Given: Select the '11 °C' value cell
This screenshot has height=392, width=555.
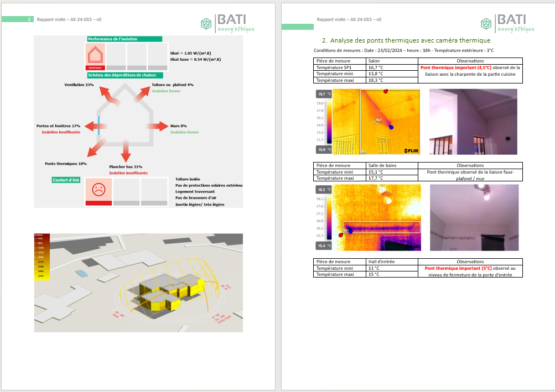Looking at the screenshot, I should tap(392, 268).
